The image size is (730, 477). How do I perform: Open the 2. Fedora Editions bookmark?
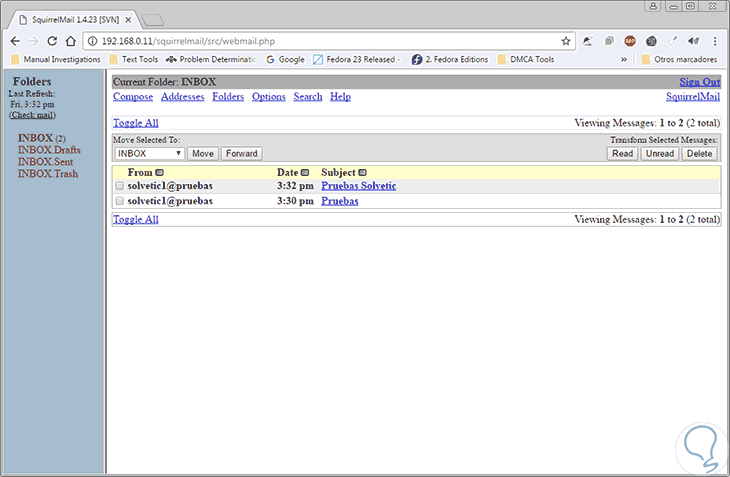(450, 60)
